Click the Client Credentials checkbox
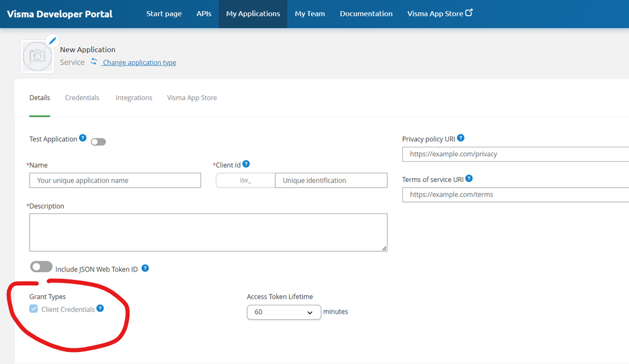 click(34, 309)
